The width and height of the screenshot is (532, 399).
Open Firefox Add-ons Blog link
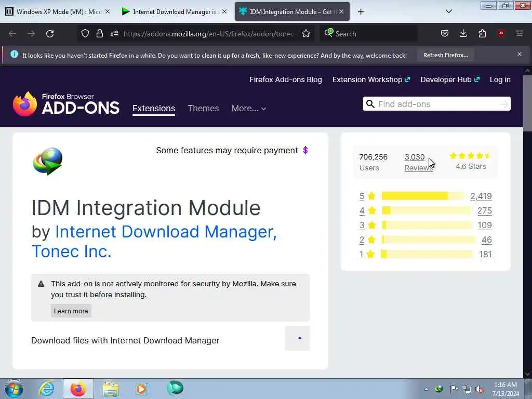click(286, 79)
